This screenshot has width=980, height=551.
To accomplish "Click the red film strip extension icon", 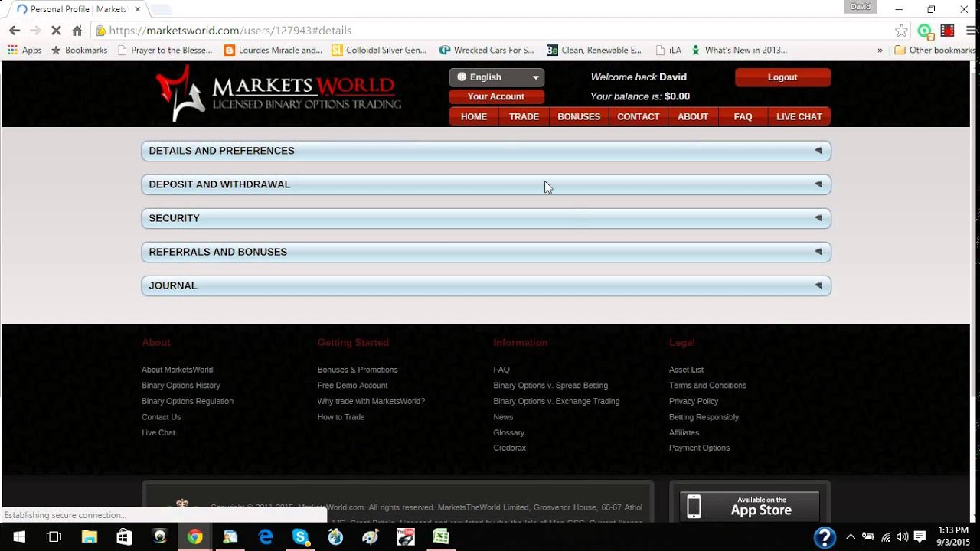I will tap(948, 31).
